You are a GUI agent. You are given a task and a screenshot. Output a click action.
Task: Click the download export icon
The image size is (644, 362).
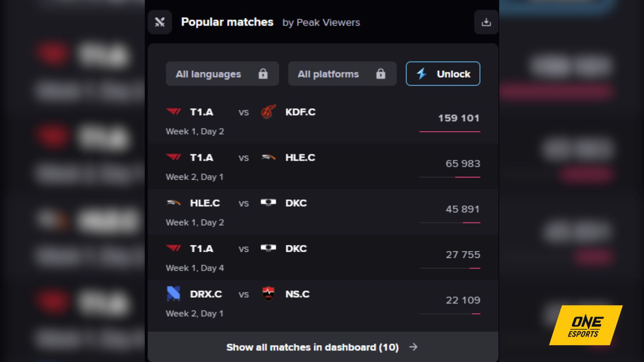[x=487, y=23]
